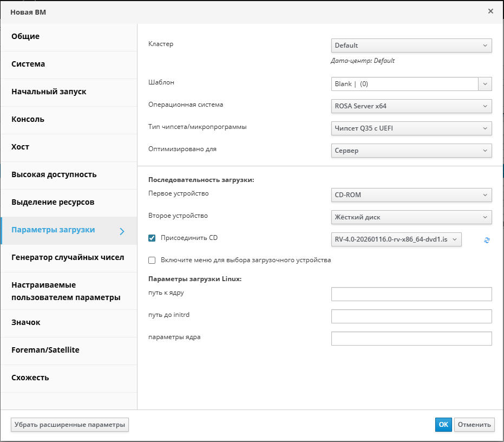Switch to the Общие tab
Image resolution: width=504 pixels, height=442 pixels.
[x=69, y=37]
